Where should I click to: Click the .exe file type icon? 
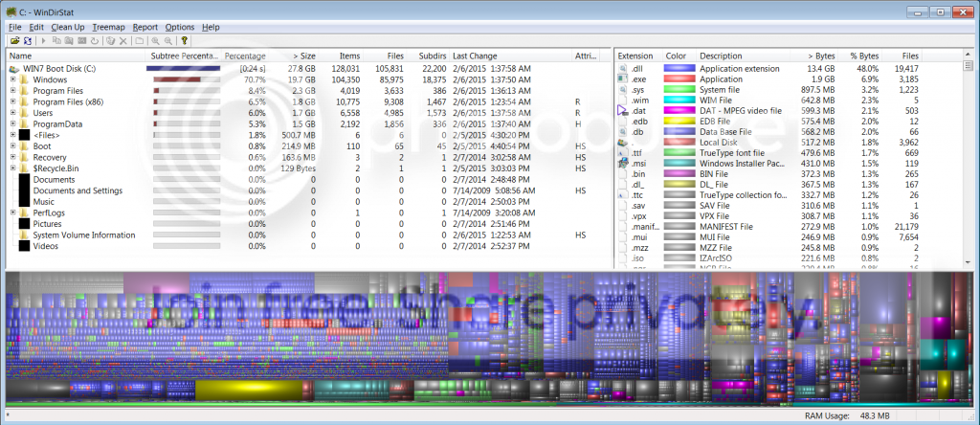[x=622, y=79]
